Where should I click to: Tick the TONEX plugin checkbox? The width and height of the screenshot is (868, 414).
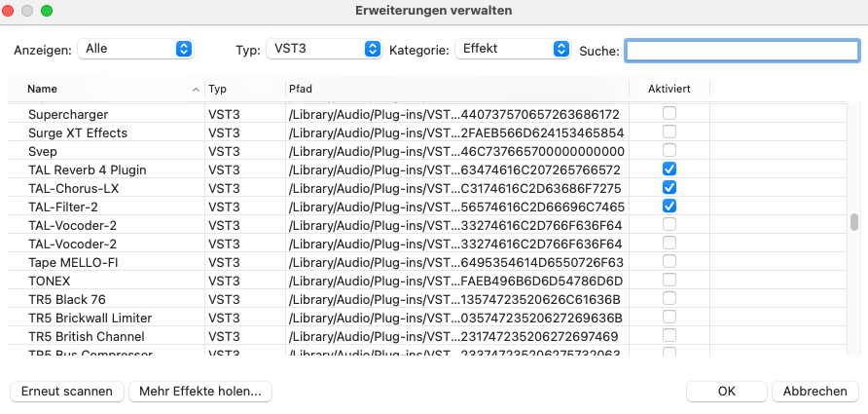pyautogui.click(x=669, y=280)
